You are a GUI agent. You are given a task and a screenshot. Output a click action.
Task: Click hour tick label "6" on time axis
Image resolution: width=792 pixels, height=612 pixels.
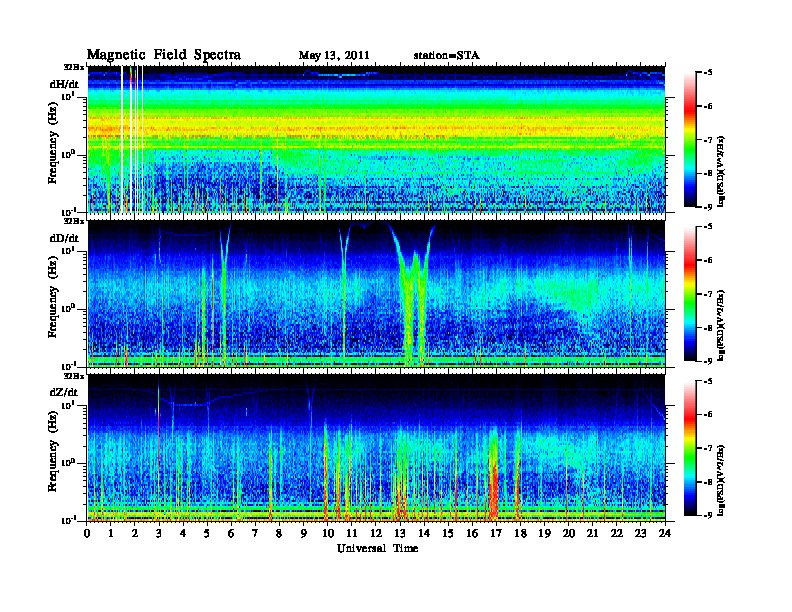pyautogui.click(x=231, y=533)
